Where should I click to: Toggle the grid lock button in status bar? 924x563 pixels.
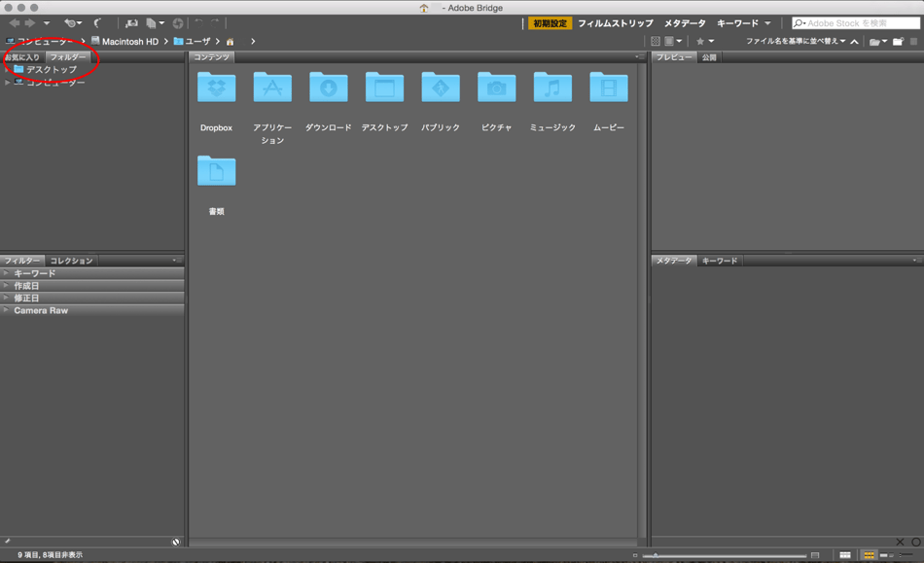click(845, 555)
